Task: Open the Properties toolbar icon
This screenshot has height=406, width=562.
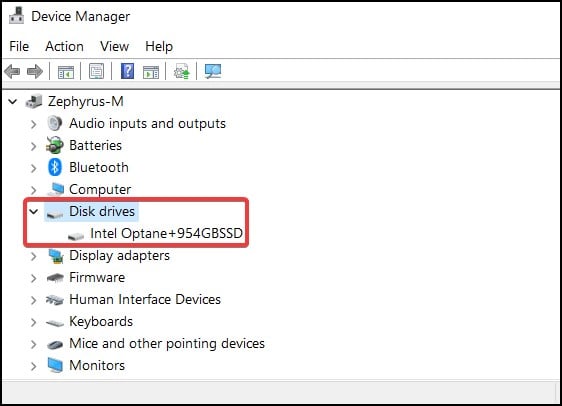Action: click(96, 71)
